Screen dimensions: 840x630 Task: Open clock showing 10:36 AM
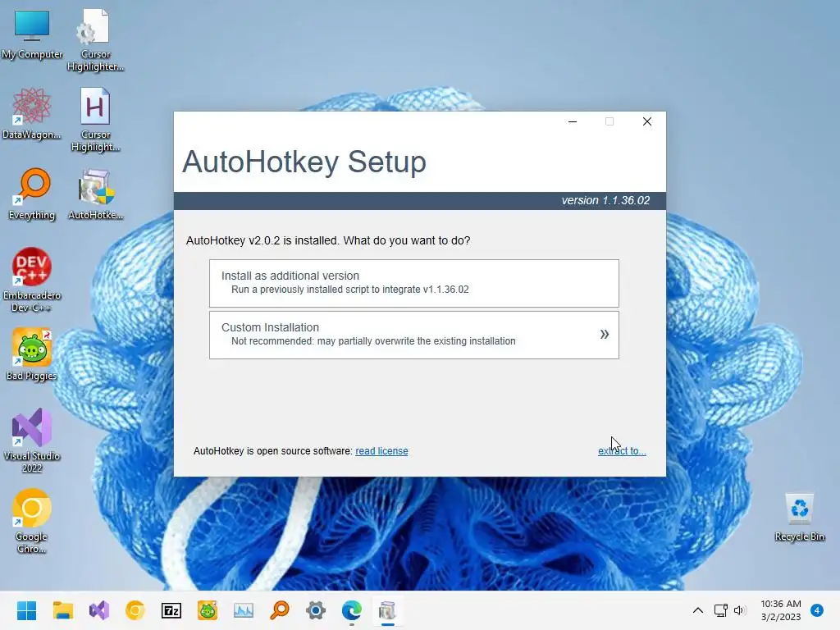click(781, 610)
